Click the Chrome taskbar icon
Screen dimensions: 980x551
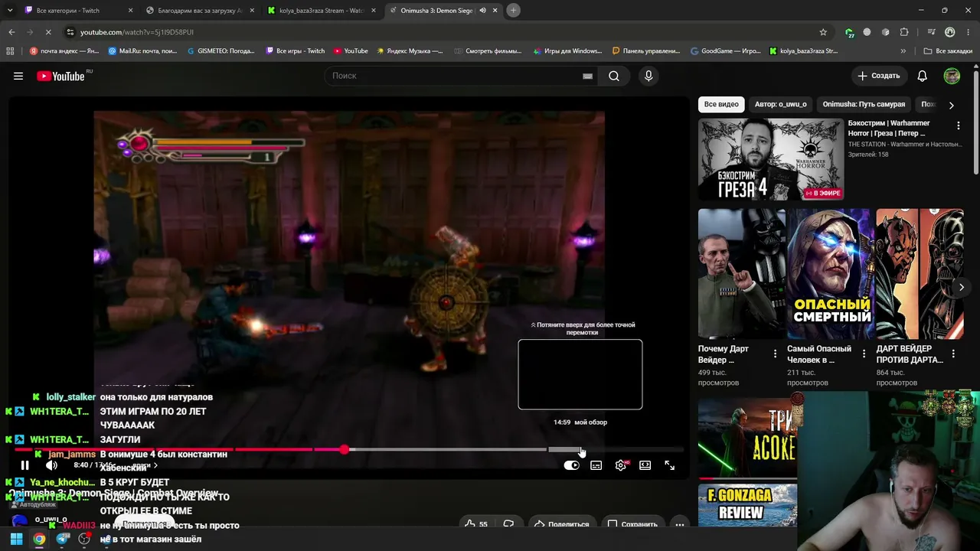pos(39,539)
